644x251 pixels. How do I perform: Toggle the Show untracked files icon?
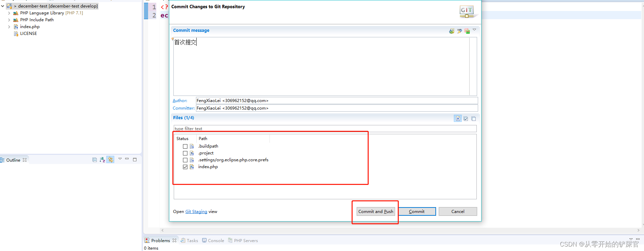pyautogui.click(x=458, y=118)
